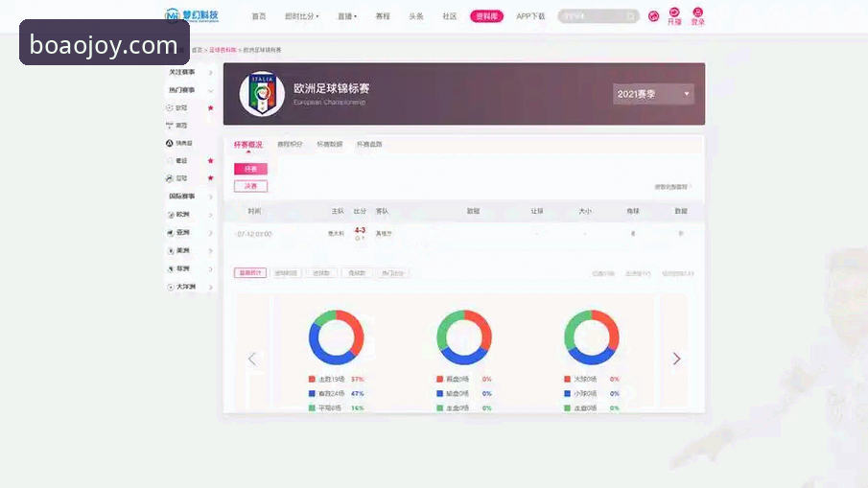Unfavorite 欧冠 using its red star
Viewport: 868px width, 488px height.
[210, 108]
